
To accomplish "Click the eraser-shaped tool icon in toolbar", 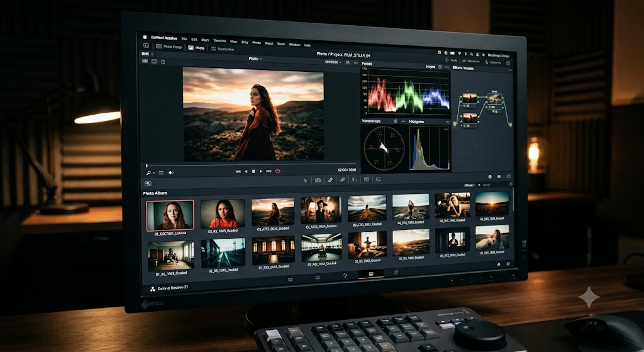I will coord(342,179).
